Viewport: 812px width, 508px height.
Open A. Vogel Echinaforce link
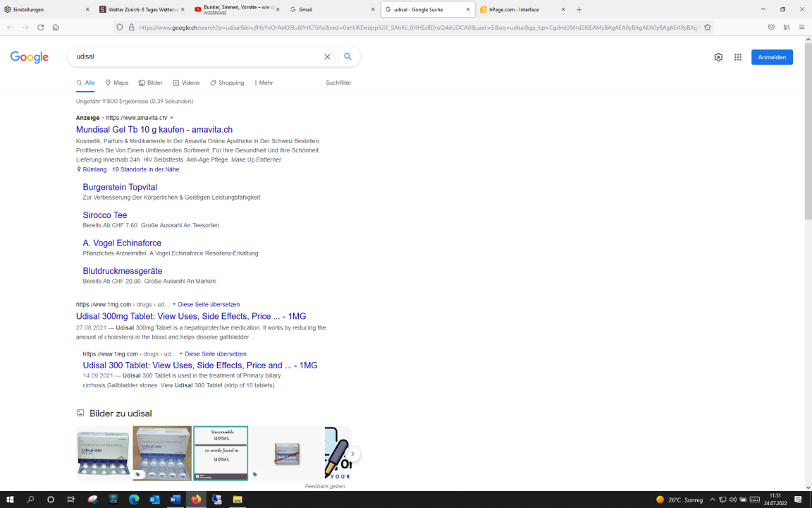point(122,243)
